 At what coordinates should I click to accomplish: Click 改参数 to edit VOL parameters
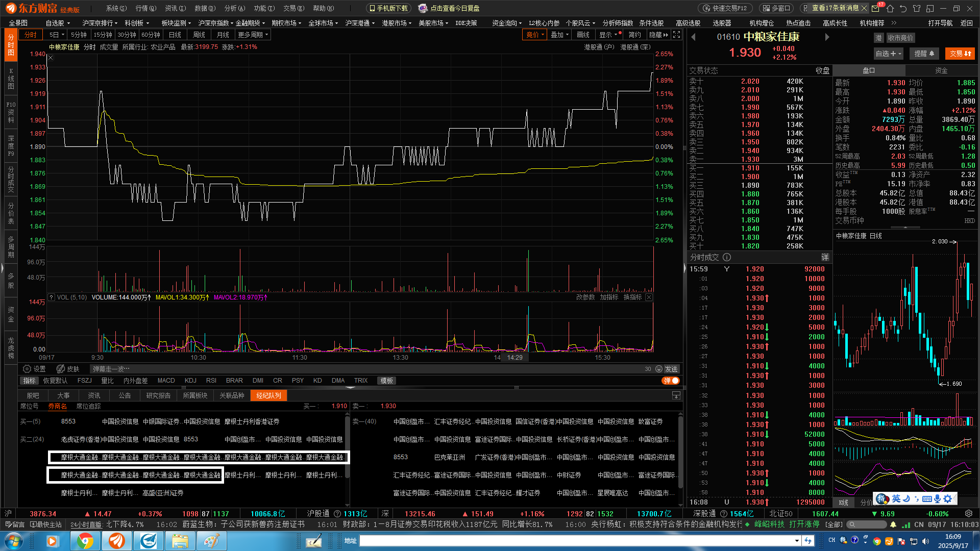(x=585, y=297)
